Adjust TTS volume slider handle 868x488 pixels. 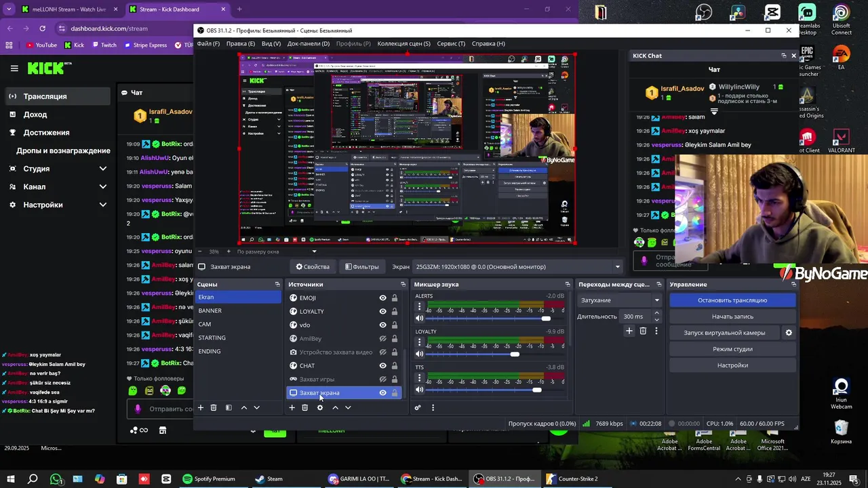pyautogui.click(x=537, y=390)
